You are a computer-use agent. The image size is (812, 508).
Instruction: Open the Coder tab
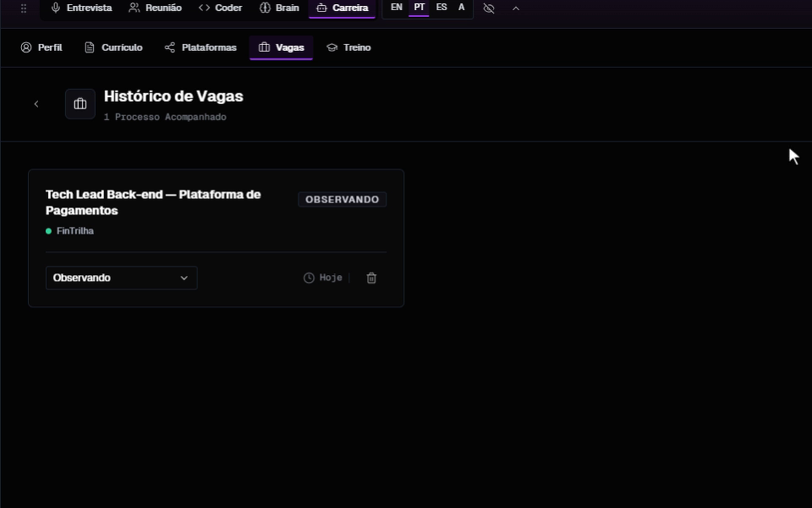(x=220, y=8)
